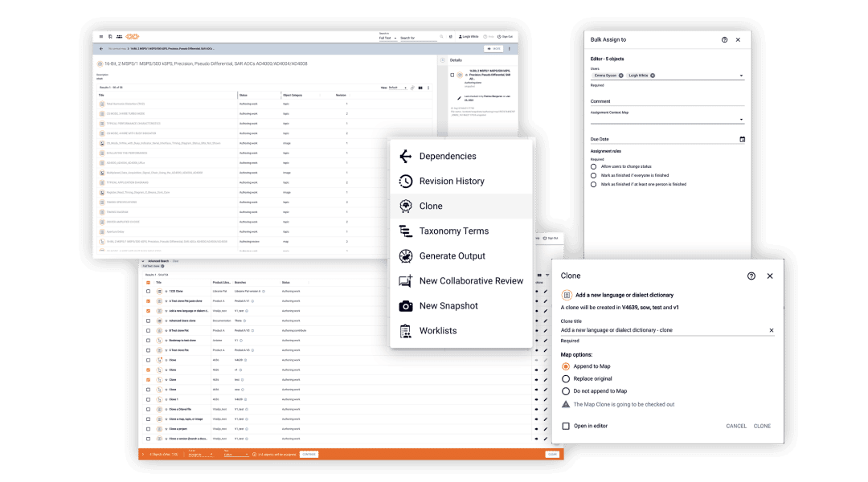Click into the Comment field
Screen dimensions: 868x482
(x=667, y=102)
